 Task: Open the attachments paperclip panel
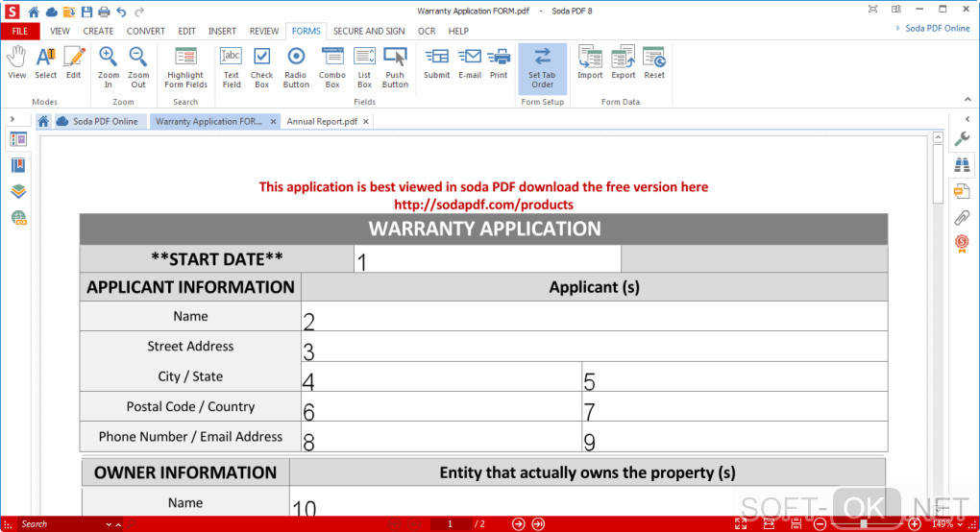tap(962, 218)
